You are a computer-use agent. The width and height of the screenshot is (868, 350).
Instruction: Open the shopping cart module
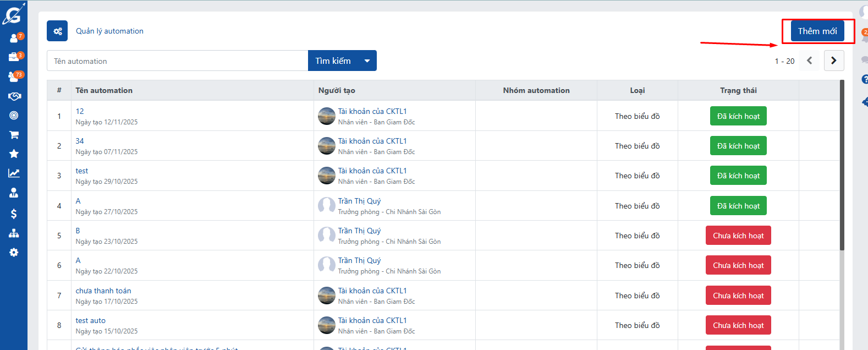click(14, 135)
